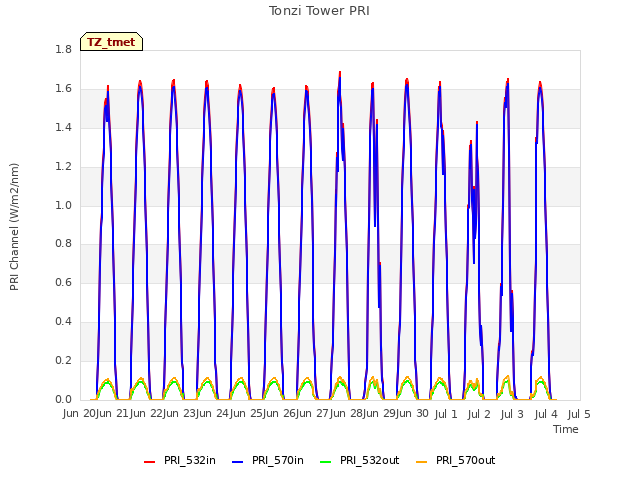This screenshot has height=480, width=640.
Task: Click the green PRI_532out legend swatch
Action: (x=325, y=462)
